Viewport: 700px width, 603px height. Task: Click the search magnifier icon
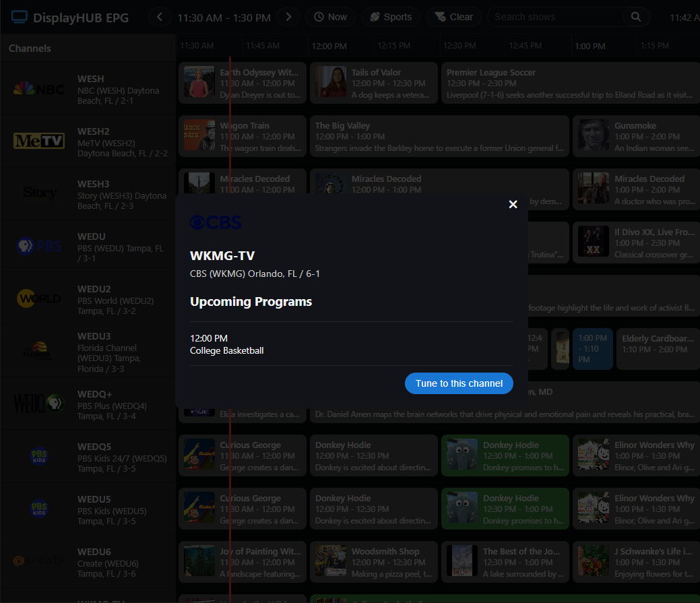[635, 17]
